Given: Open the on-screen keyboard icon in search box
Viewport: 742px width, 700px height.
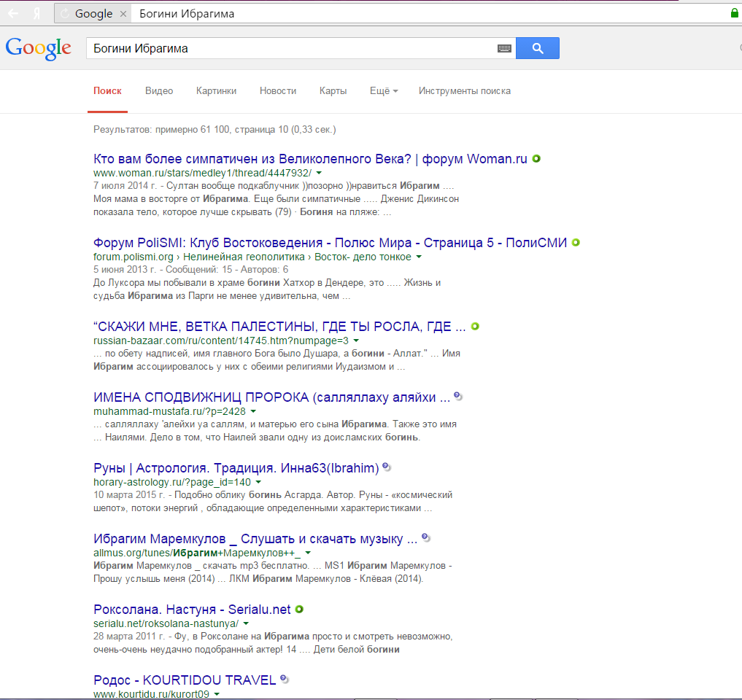Looking at the screenshot, I should pos(504,48).
